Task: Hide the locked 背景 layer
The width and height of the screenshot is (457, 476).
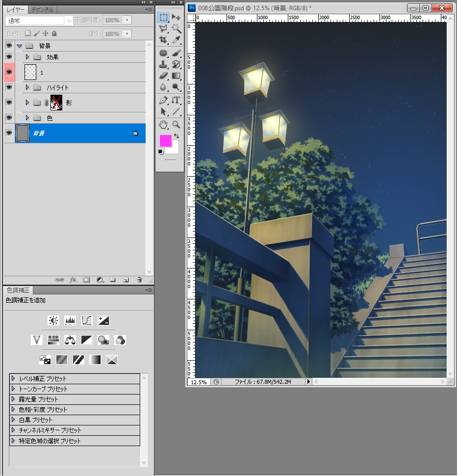Action: (x=9, y=132)
